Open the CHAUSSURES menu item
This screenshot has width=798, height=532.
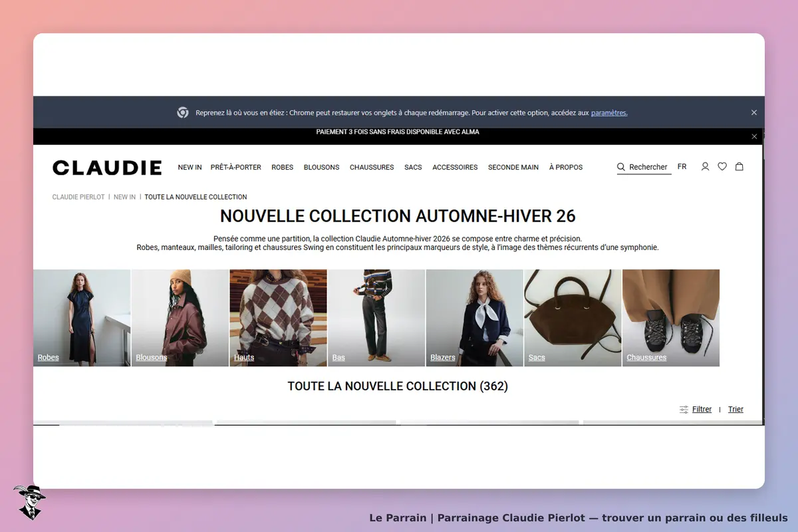(x=372, y=168)
